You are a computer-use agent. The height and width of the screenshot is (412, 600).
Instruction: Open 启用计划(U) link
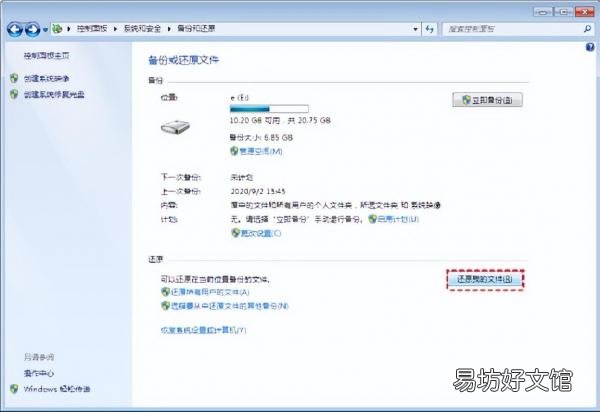click(398, 219)
